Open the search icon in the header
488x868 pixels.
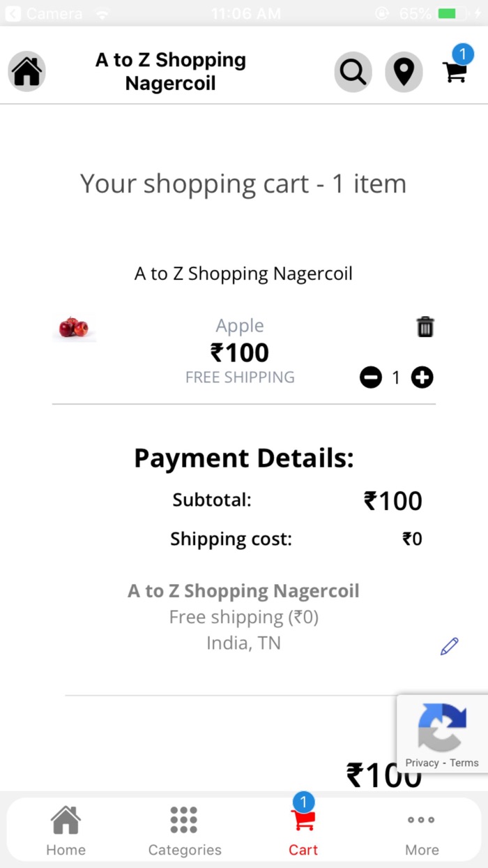pos(353,71)
